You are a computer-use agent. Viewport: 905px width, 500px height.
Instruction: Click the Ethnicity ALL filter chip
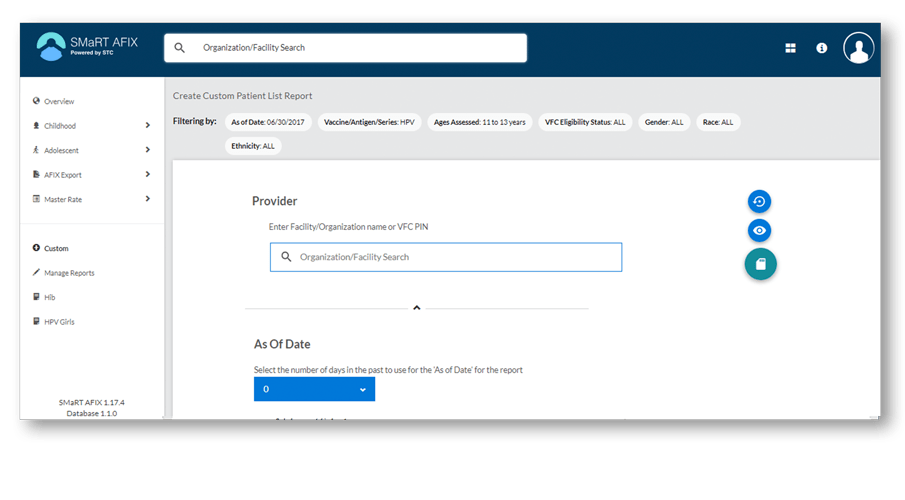point(253,146)
